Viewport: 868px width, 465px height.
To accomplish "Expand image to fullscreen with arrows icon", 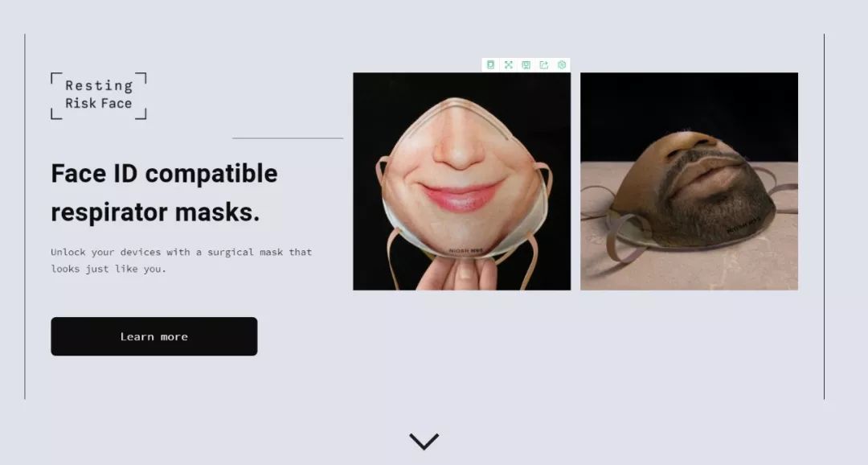I will 508,65.
